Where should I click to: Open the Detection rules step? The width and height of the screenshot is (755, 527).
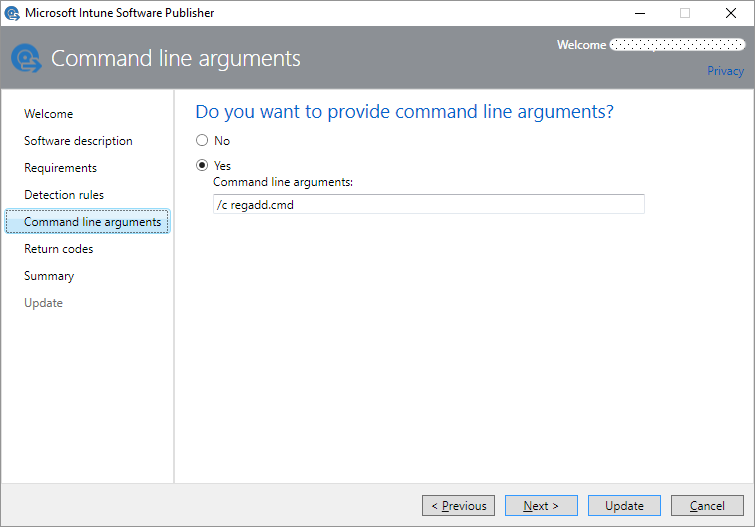pos(64,195)
